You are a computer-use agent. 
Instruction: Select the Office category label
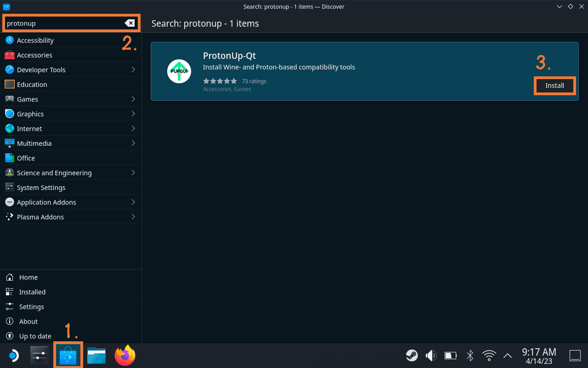pyautogui.click(x=26, y=158)
